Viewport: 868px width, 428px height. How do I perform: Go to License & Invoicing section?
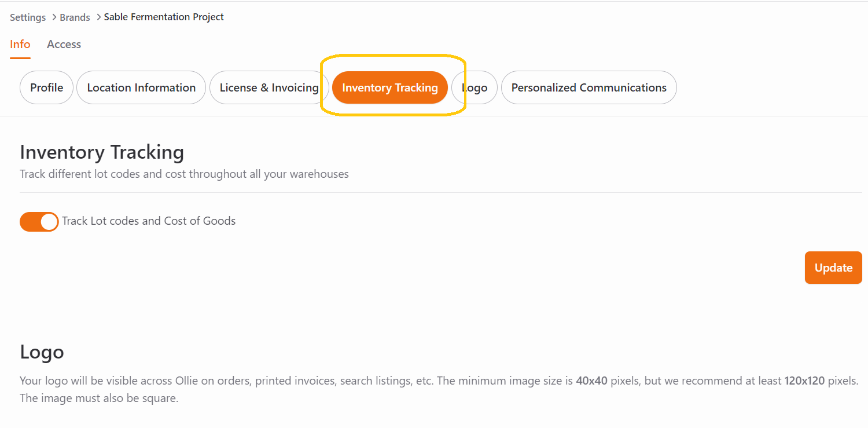(269, 87)
